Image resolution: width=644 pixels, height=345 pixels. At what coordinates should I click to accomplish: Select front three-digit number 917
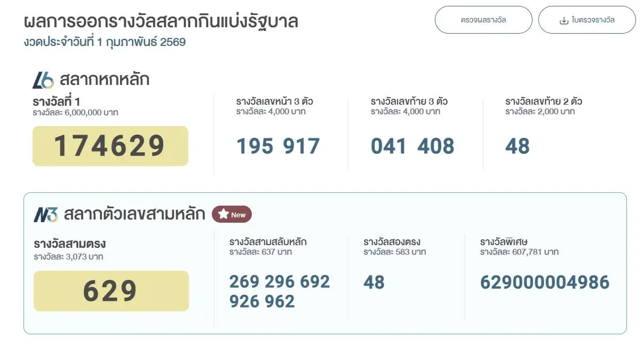[301, 146]
